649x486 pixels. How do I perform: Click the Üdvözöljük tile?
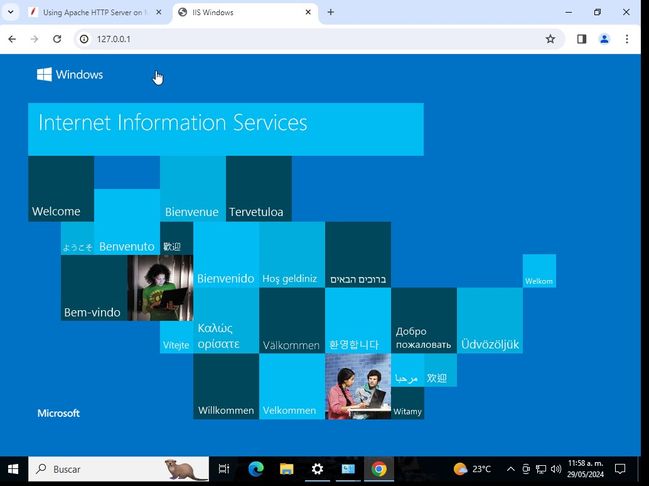[490, 320]
